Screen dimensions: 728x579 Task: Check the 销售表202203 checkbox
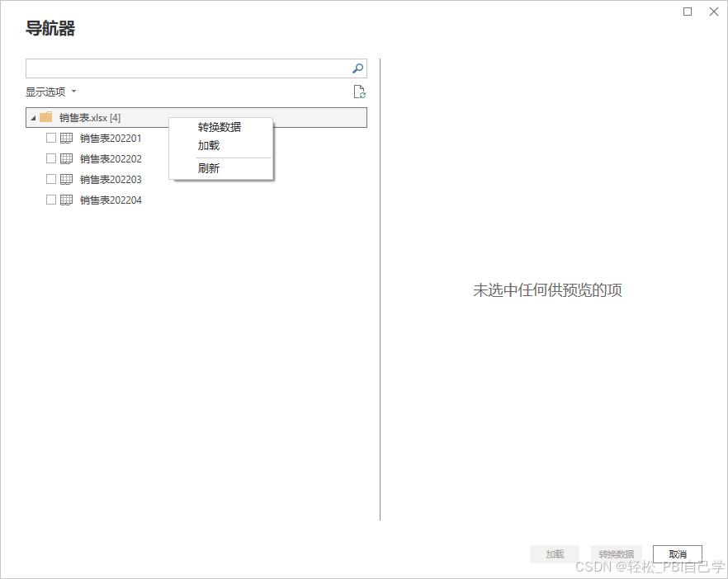[x=51, y=179]
